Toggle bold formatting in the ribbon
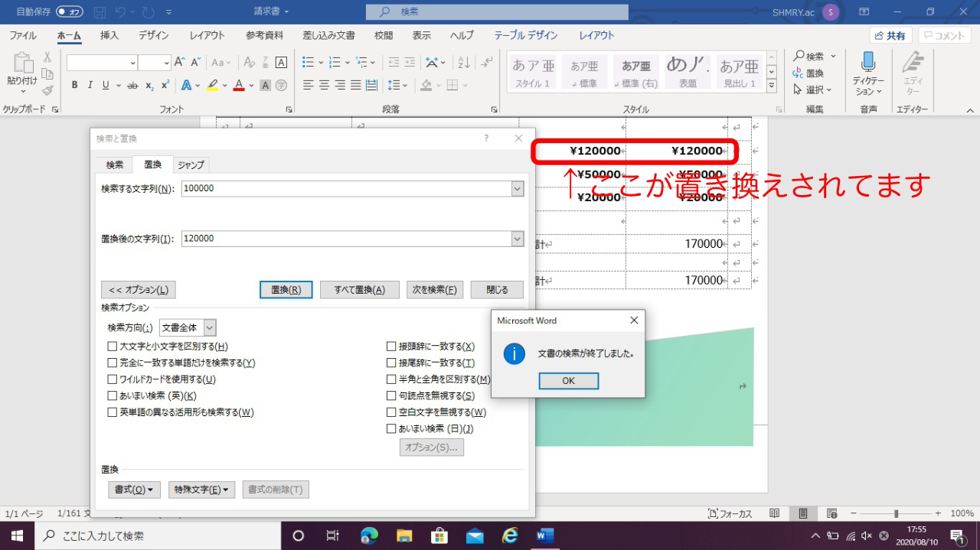980x550 pixels. point(74,85)
